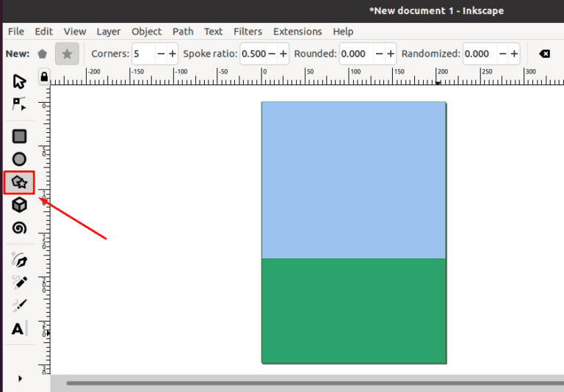Switch to regular polygon mode
The image size is (564, 392).
(x=43, y=54)
